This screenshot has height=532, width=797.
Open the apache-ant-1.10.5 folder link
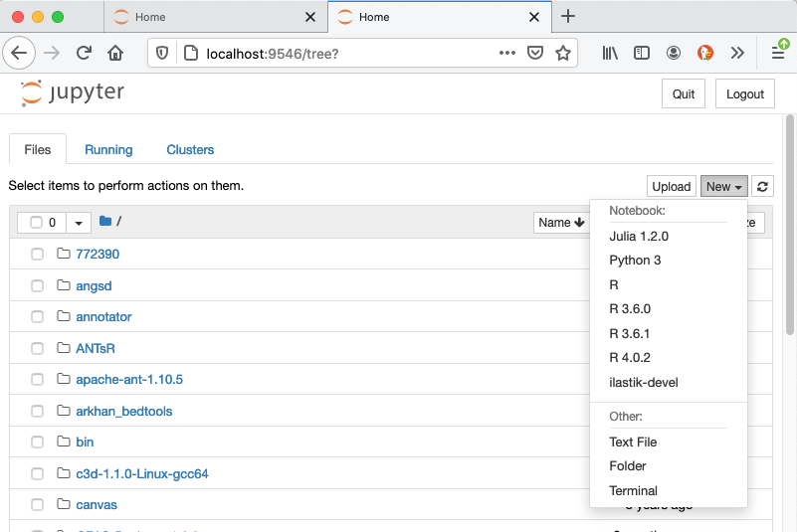(x=129, y=380)
